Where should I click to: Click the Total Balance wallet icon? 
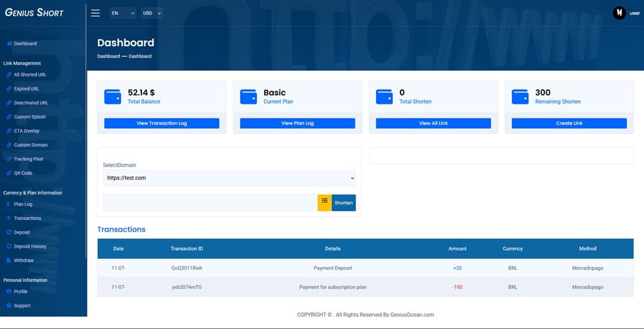tap(113, 97)
